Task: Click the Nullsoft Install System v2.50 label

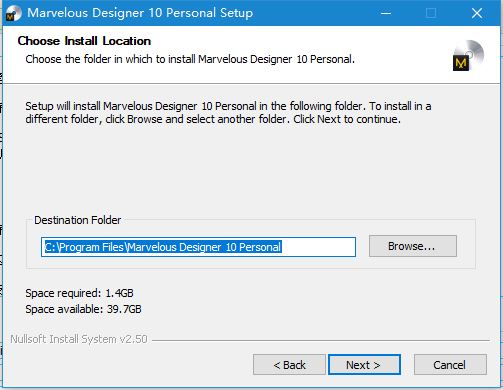Action: [79, 339]
